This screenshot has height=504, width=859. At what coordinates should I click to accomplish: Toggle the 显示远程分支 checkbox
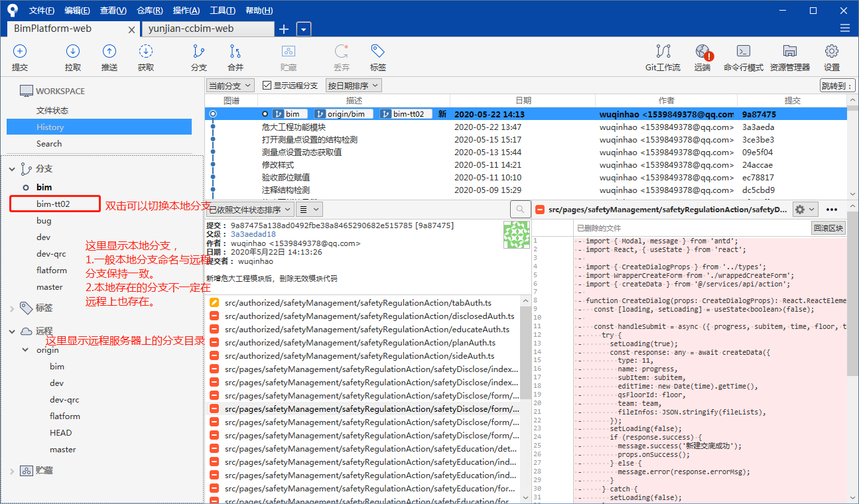[267, 86]
